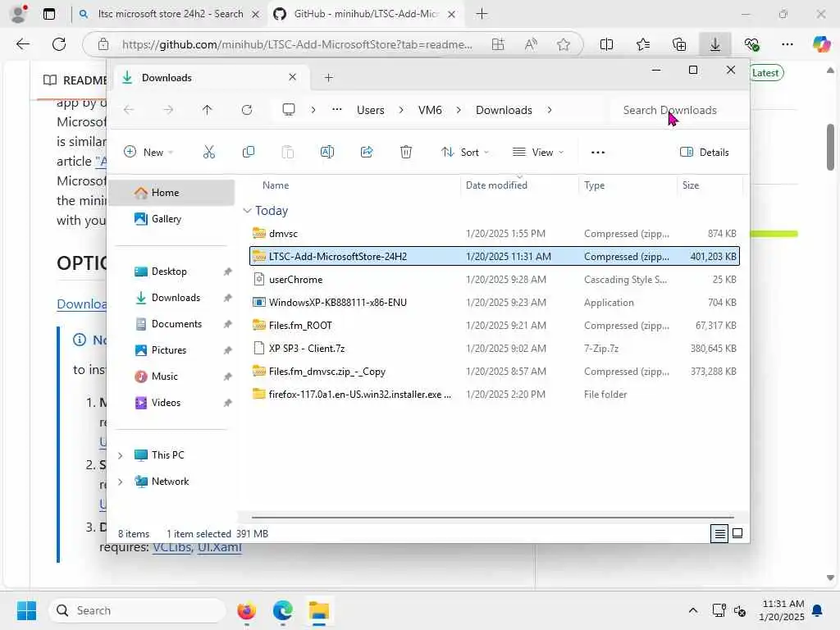Click the Edge address bar URL
Screen dimensions: 840x630
(x=297, y=44)
